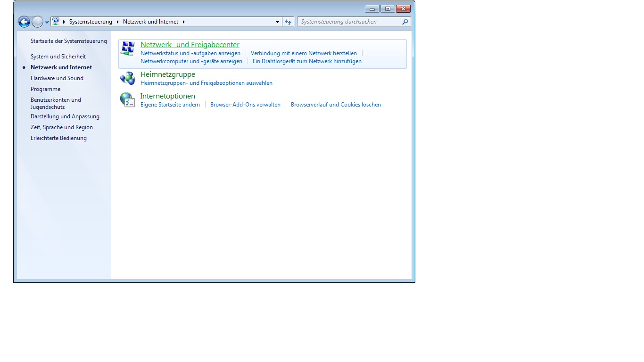This screenshot has height=362, width=644.
Task: Open the Heimnetzgruppe heading link
Action: point(168,74)
